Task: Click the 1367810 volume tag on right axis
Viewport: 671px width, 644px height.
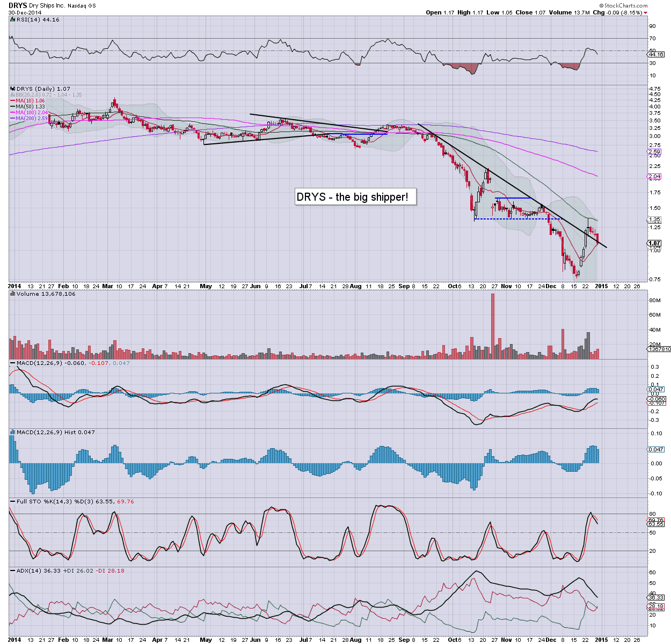Action: (x=660, y=349)
